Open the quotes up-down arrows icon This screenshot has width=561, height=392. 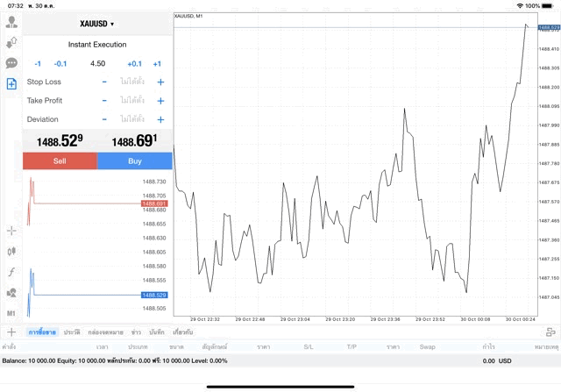(x=11, y=42)
